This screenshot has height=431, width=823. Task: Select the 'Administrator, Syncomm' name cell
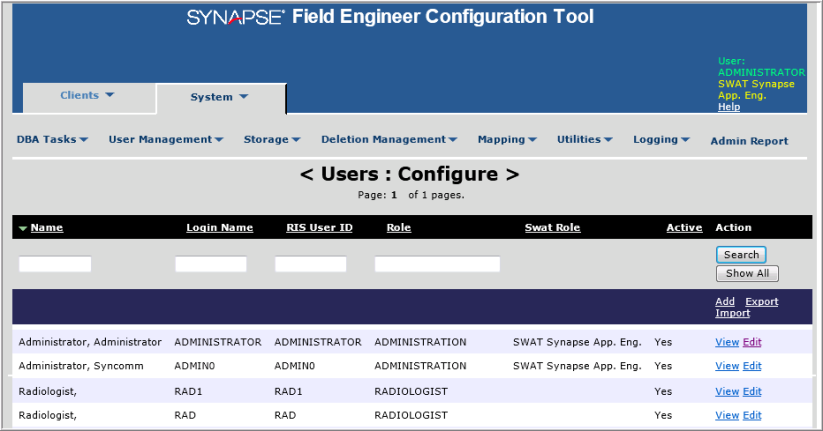coord(81,366)
